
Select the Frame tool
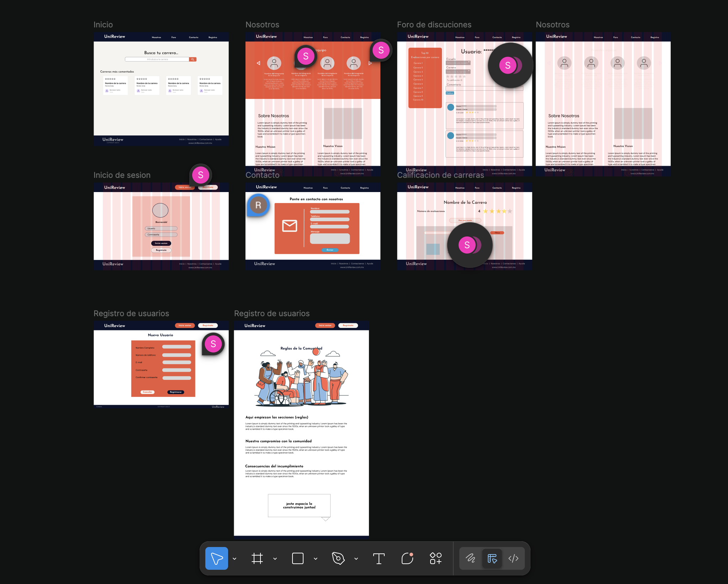tap(257, 558)
